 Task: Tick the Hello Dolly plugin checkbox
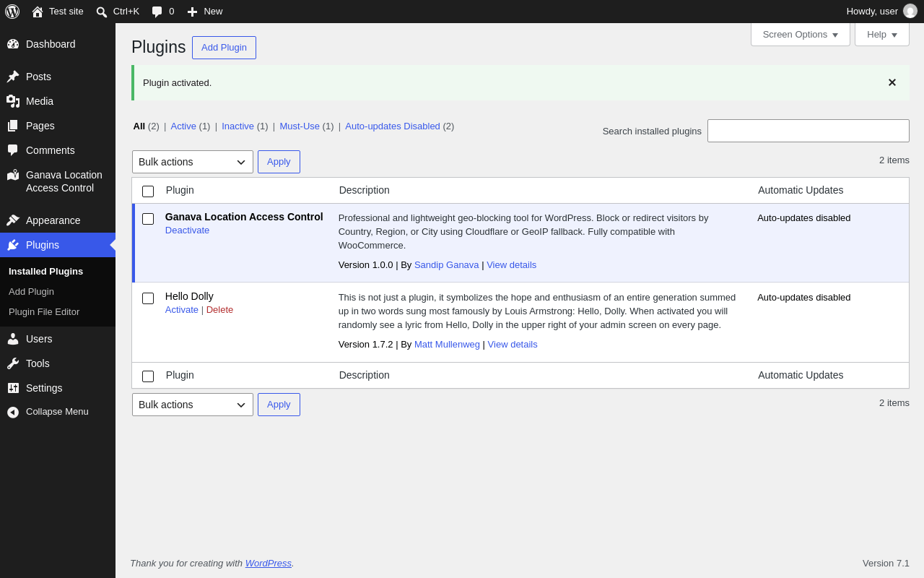coord(148,298)
